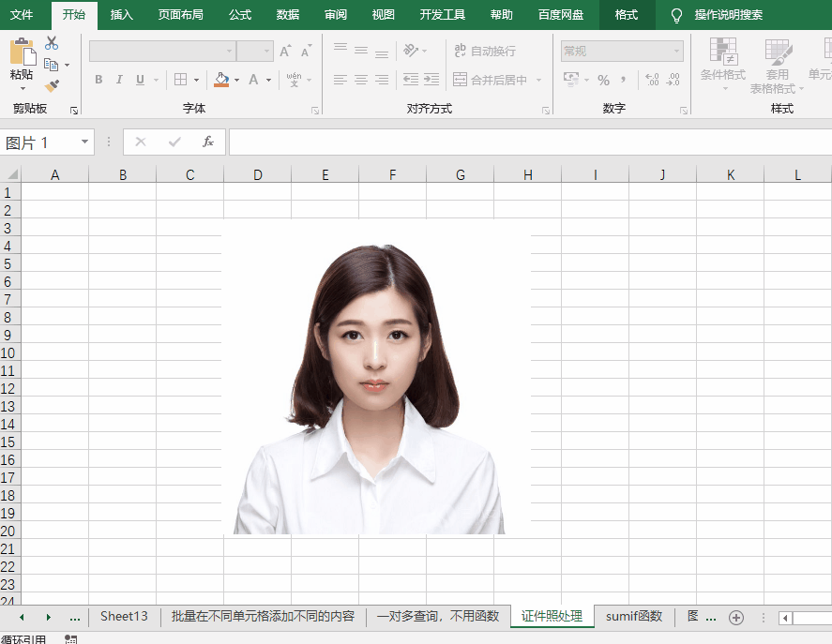Apply comma style
The height and width of the screenshot is (644, 832).
tap(624, 80)
